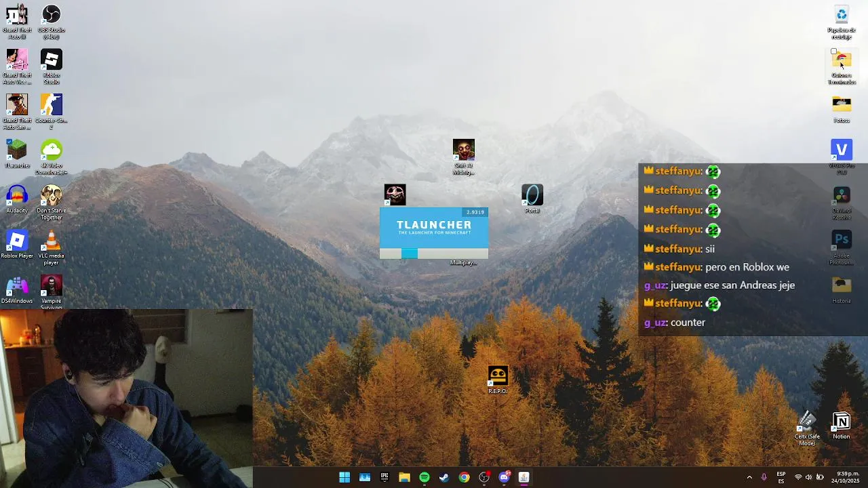
Task: Select the Portal desktop shortcut
Action: tap(532, 199)
